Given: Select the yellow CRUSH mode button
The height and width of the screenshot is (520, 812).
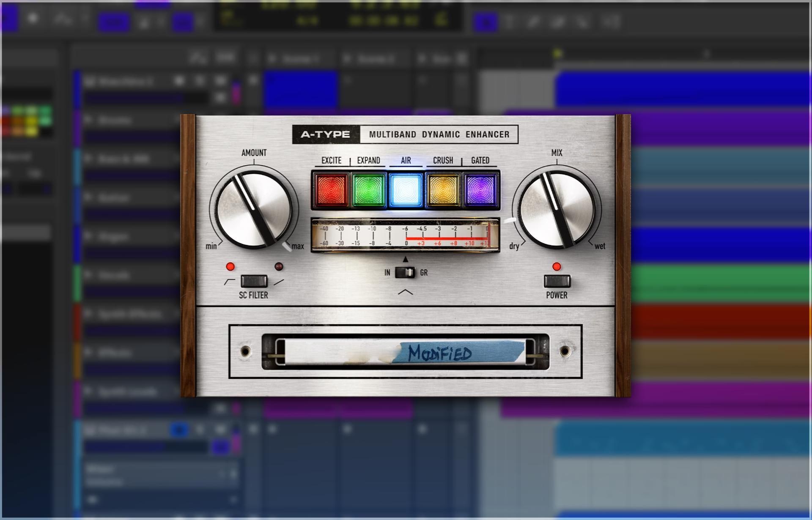Looking at the screenshot, I should [x=443, y=190].
